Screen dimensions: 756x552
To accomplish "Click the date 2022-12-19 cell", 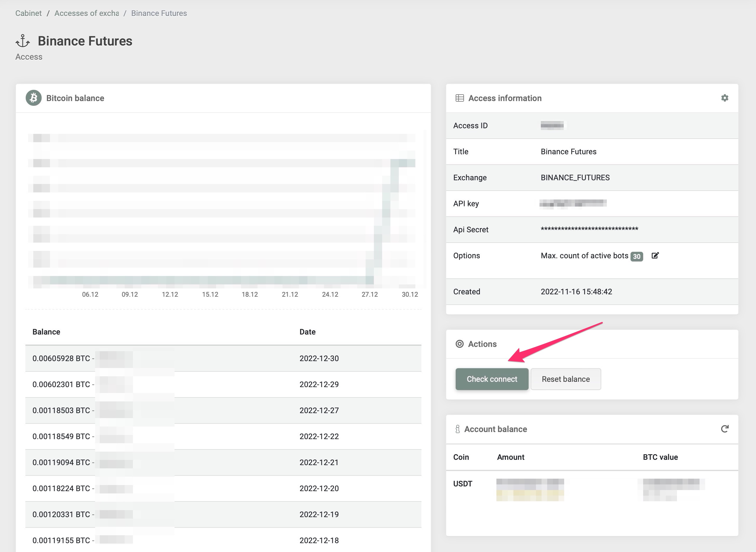I will tap(319, 514).
